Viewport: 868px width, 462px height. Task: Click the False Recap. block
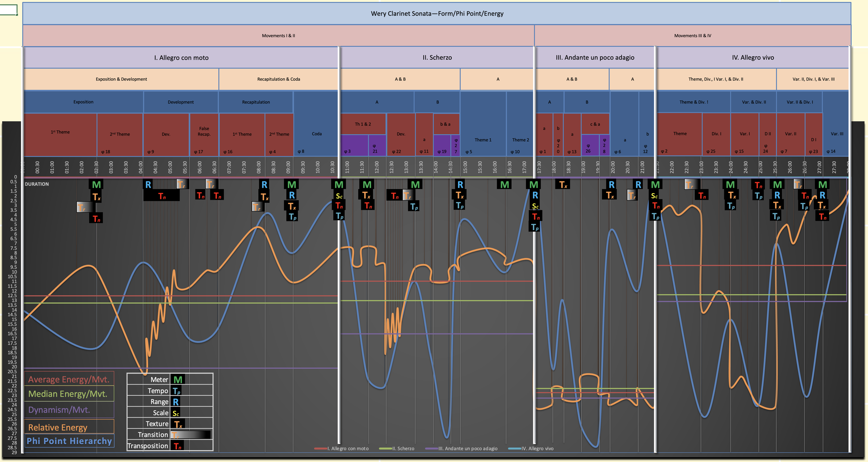pos(204,135)
